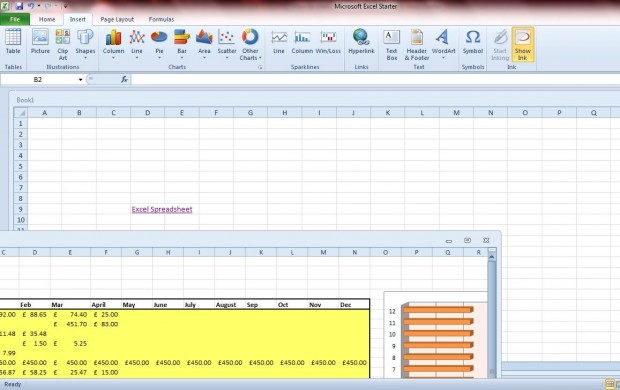The height and width of the screenshot is (390, 620).
Task: Click into the formula bar
Action: 376,80
